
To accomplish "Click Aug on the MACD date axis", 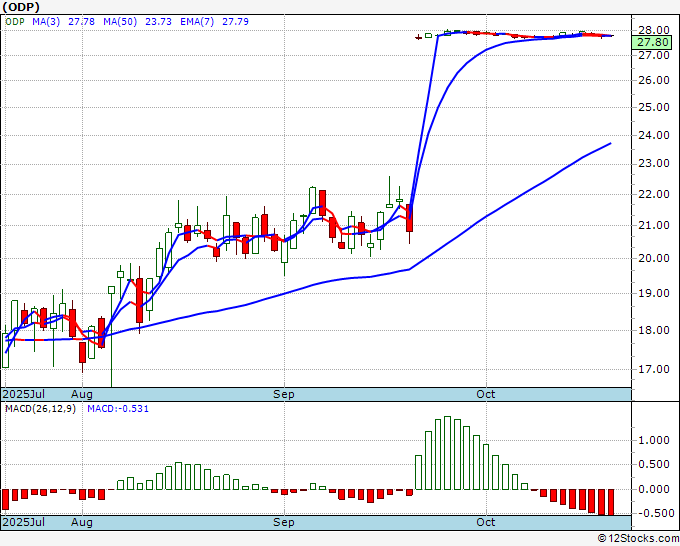I will (x=82, y=522).
